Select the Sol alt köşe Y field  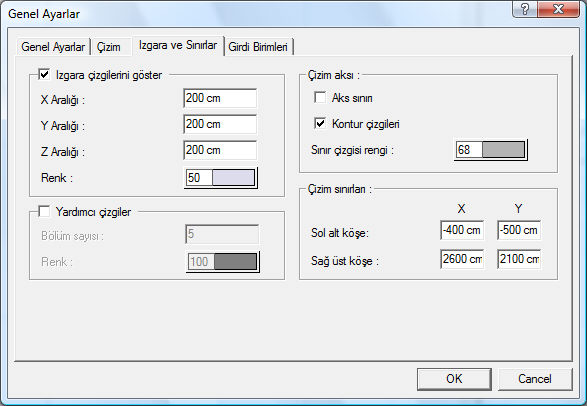point(519,230)
